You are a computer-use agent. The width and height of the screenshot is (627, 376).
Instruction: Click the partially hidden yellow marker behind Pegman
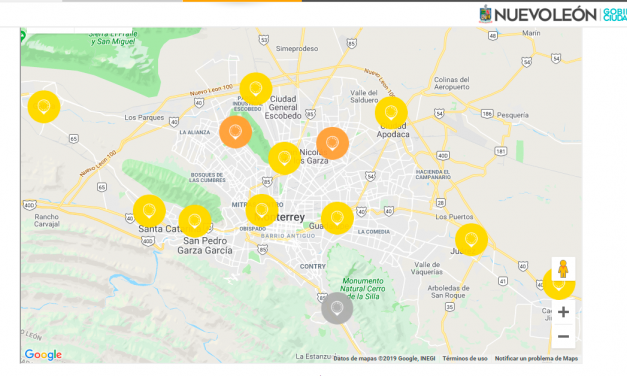point(559,290)
